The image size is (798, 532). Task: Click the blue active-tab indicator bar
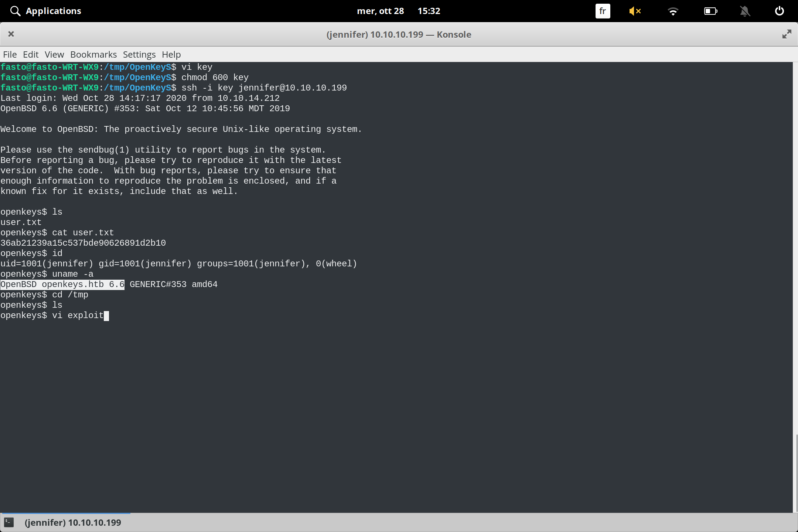point(66,513)
